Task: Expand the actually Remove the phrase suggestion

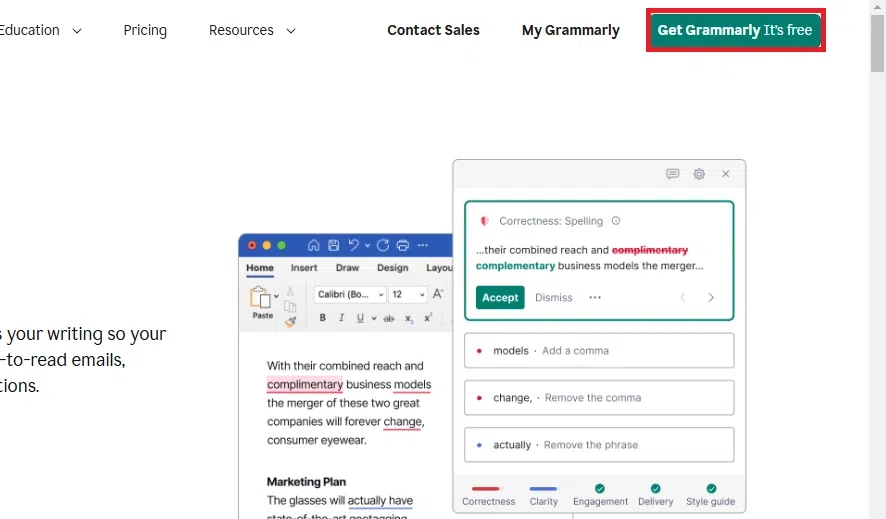Action: click(x=599, y=445)
